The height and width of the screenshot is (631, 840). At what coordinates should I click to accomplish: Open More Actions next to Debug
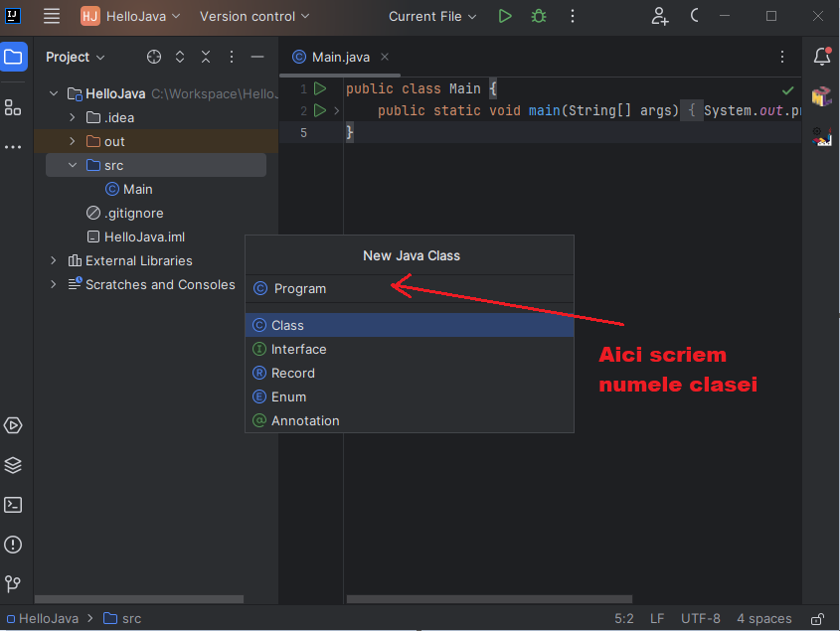pos(573,16)
